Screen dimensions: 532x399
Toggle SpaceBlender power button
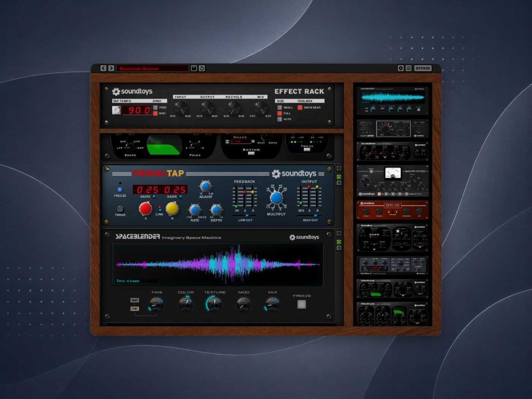(x=339, y=242)
